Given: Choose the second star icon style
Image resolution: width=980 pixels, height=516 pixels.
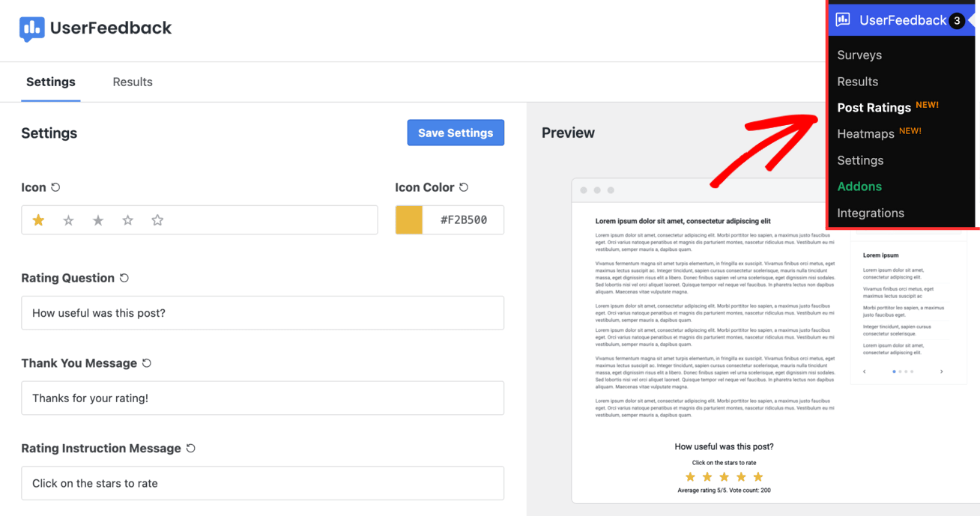Looking at the screenshot, I should (68, 220).
